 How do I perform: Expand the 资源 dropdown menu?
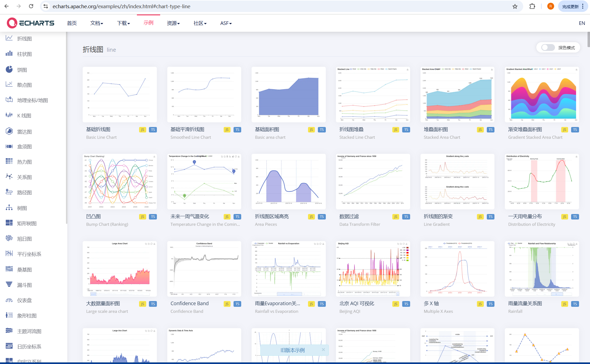pyautogui.click(x=173, y=23)
